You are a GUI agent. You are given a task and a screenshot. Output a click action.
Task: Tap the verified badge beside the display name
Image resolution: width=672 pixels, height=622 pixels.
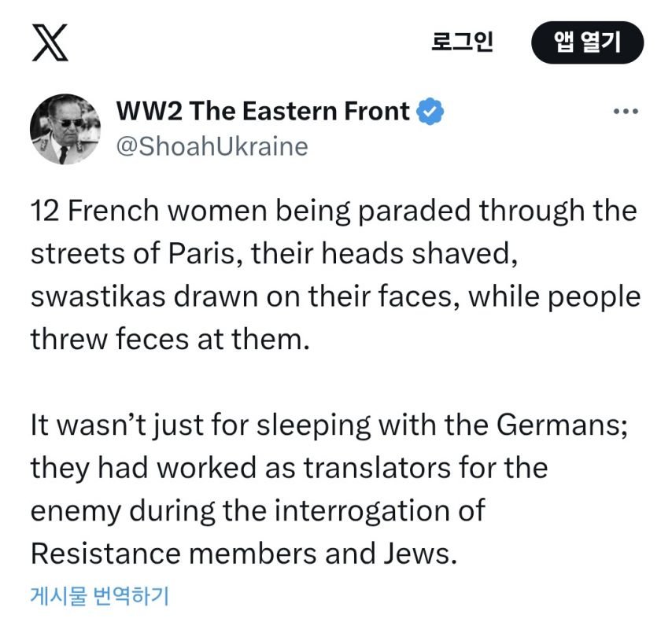point(430,111)
